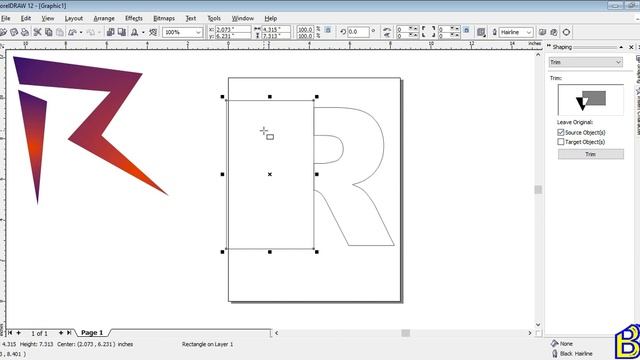Click the Save toolbar icon
The height and width of the screenshot is (360, 640).
coord(14,32)
